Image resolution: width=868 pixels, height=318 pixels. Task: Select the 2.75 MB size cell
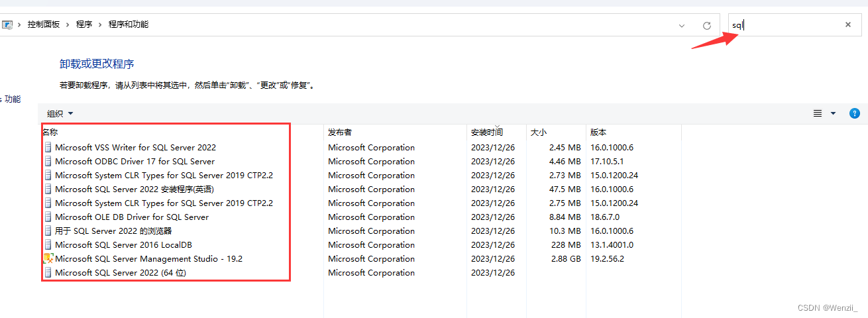click(x=565, y=203)
